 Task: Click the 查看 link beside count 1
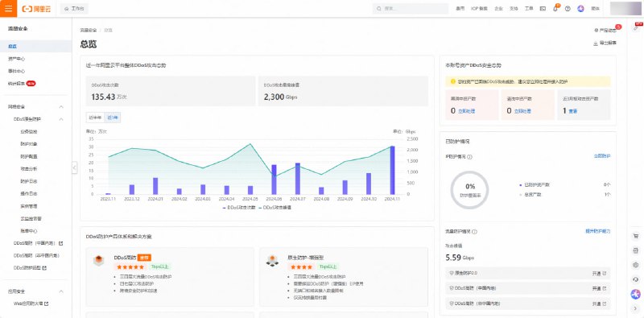click(573, 111)
